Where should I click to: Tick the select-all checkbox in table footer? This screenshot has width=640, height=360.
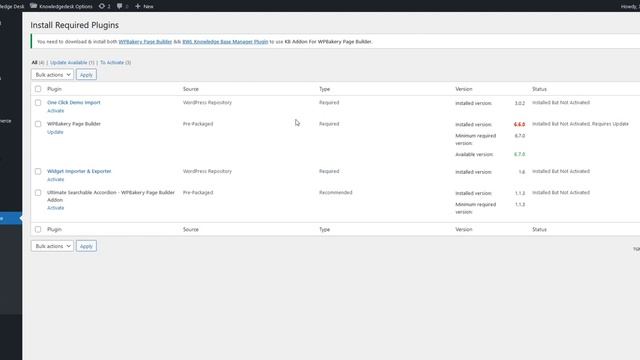38,229
